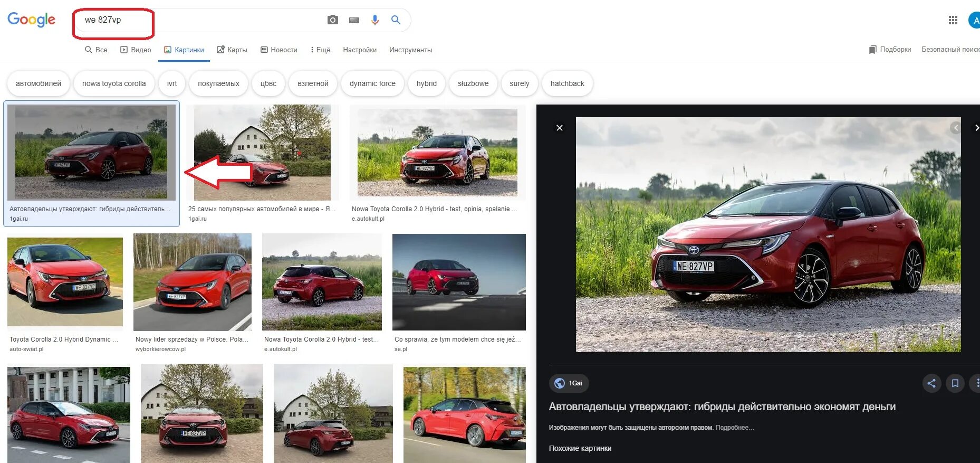The width and height of the screenshot is (980, 463).
Task: Open bottom-row front-facing Corolla by barn thumbnail
Action: tap(201, 414)
